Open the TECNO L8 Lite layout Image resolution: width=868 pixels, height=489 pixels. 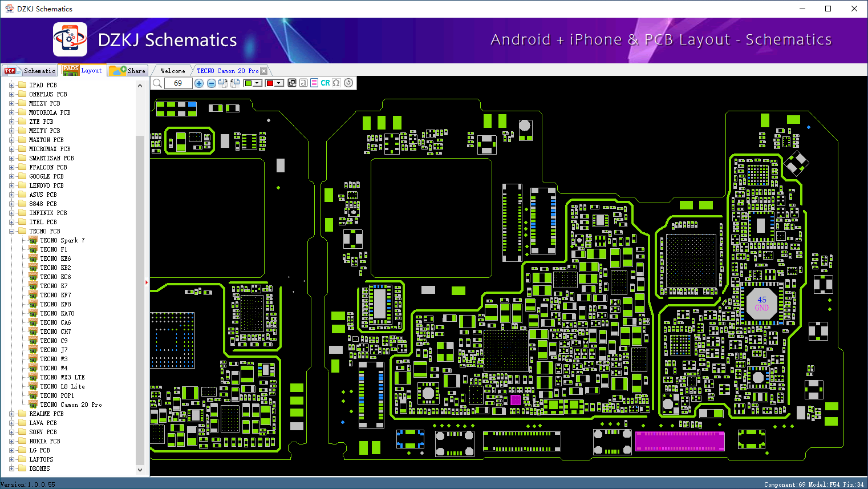pos(62,386)
